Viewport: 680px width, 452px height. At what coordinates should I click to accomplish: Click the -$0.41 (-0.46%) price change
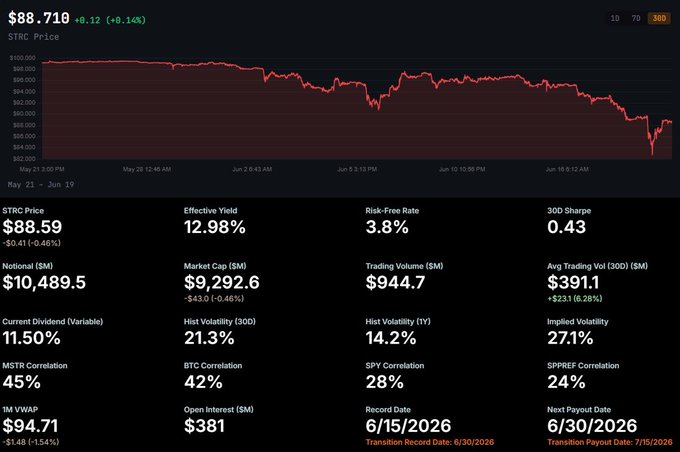click(31, 243)
